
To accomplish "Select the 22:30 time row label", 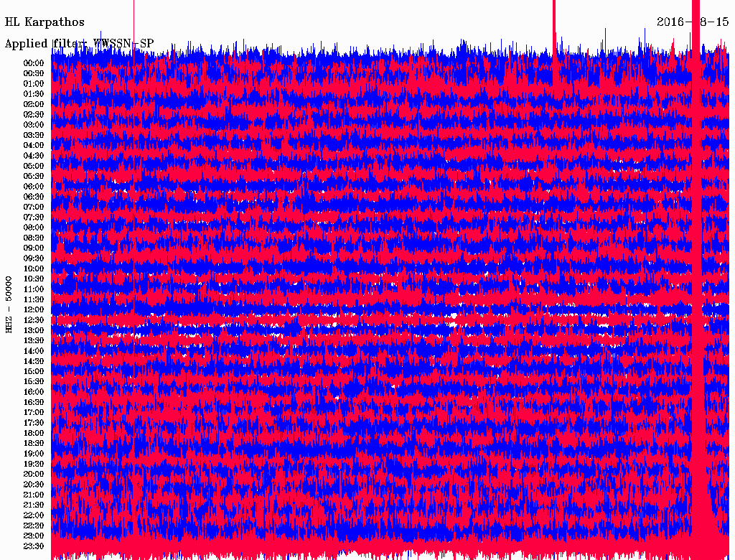I will 34,526.
